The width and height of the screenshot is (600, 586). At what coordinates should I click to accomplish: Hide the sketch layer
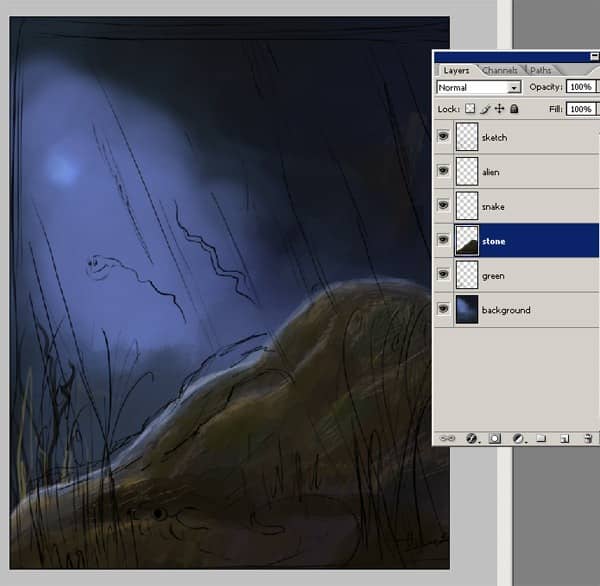pyautogui.click(x=443, y=136)
